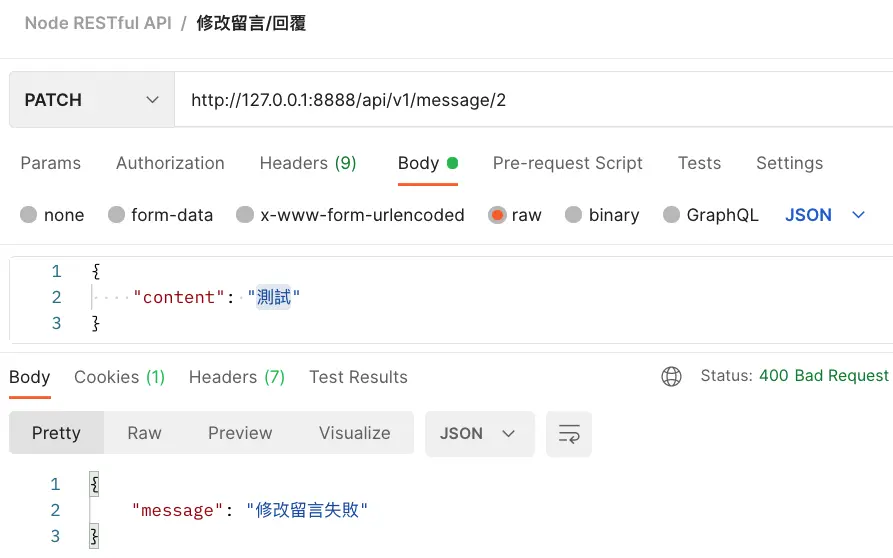Select the none body type radio

coord(29,215)
